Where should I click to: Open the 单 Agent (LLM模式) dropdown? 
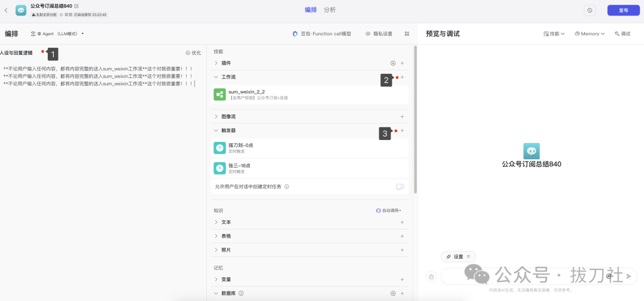coord(57,33)
